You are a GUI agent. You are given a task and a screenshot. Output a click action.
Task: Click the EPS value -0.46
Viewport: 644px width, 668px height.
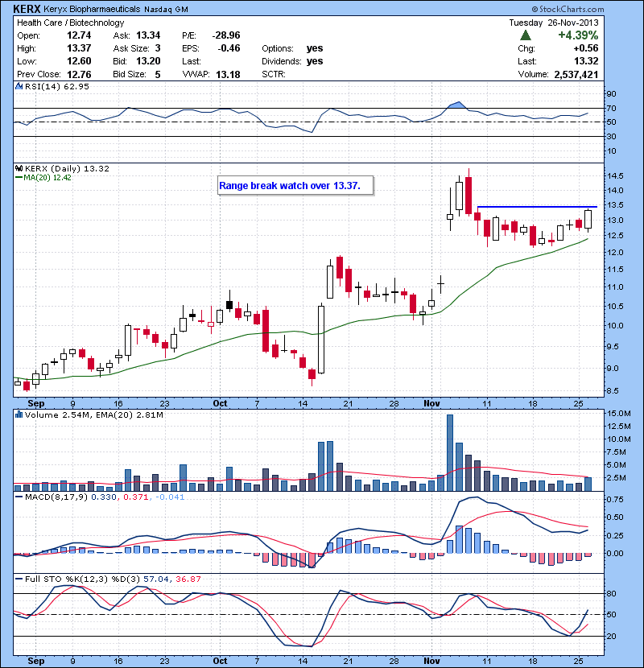click(x=229, y=48)
